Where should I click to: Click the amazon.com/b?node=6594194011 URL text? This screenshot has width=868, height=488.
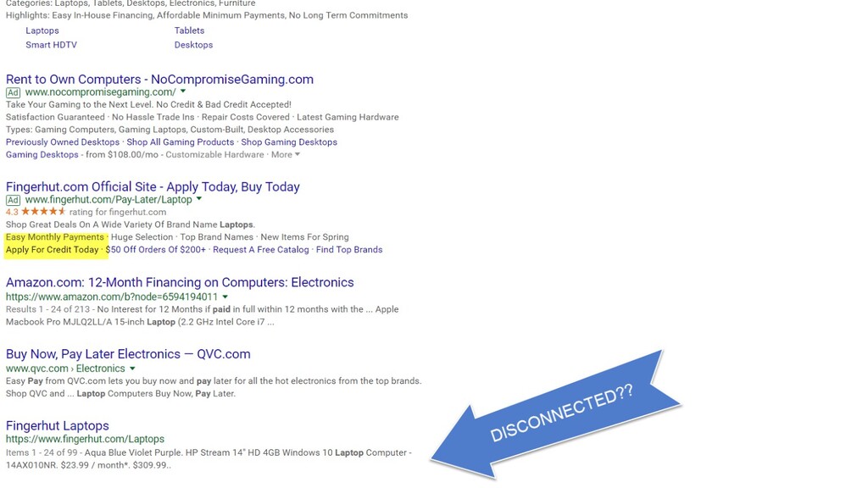(x=112, y=297)
